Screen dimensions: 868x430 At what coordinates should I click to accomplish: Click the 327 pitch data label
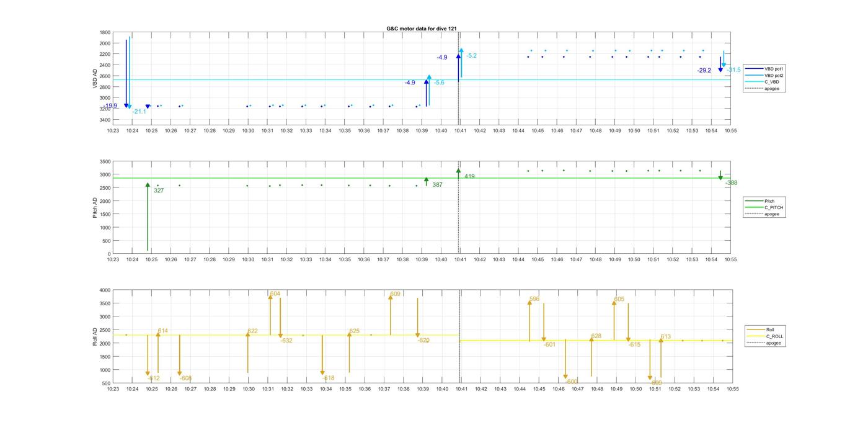tap(159, 190)
